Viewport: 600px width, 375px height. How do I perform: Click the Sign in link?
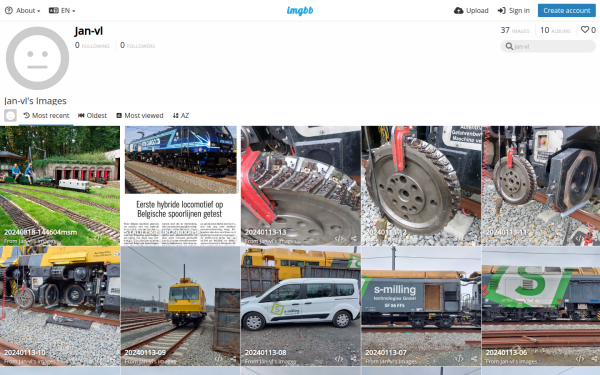coord(514,11)
